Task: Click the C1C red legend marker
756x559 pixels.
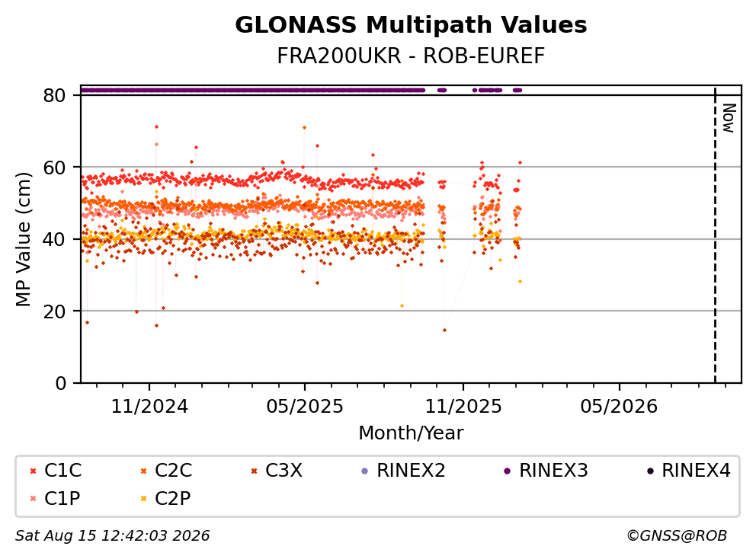Action: [x=33, y=471]
